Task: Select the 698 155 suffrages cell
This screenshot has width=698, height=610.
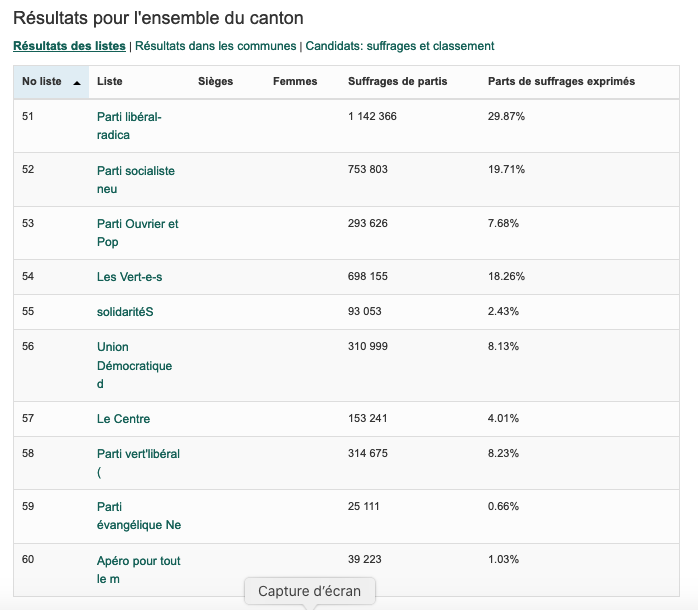Action: pos(368,276)
